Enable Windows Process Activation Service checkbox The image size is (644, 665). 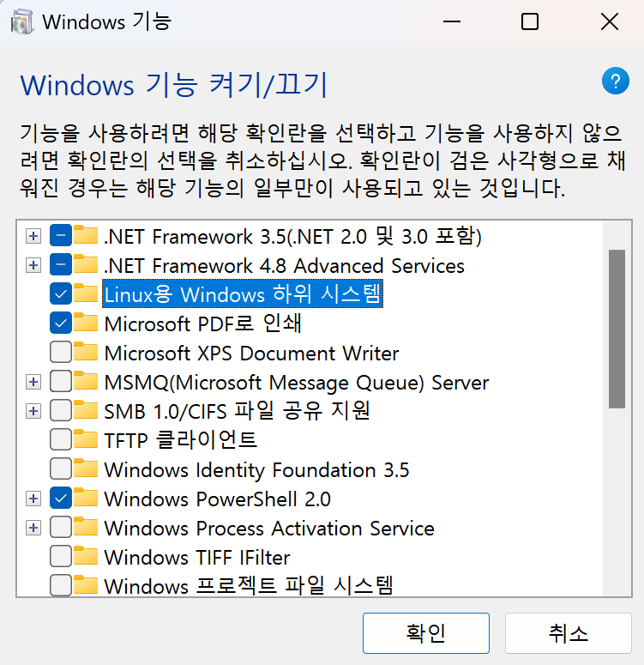(x=61, y=528)
